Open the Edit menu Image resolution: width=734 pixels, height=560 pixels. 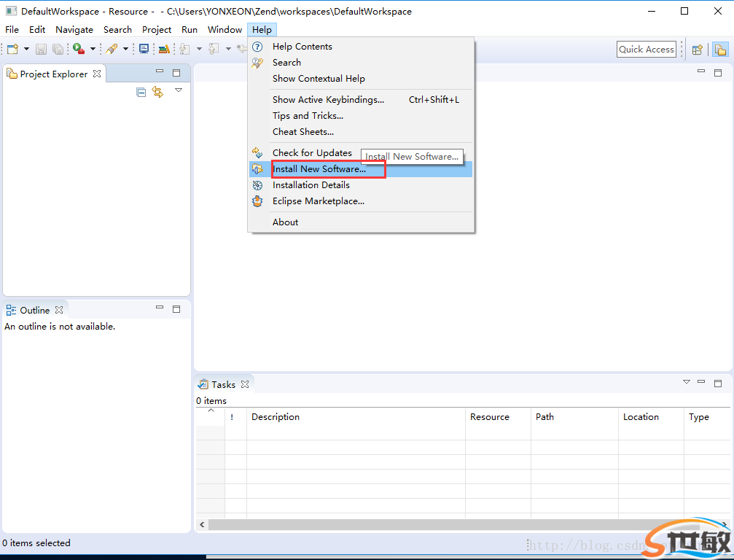click(37, 29)
